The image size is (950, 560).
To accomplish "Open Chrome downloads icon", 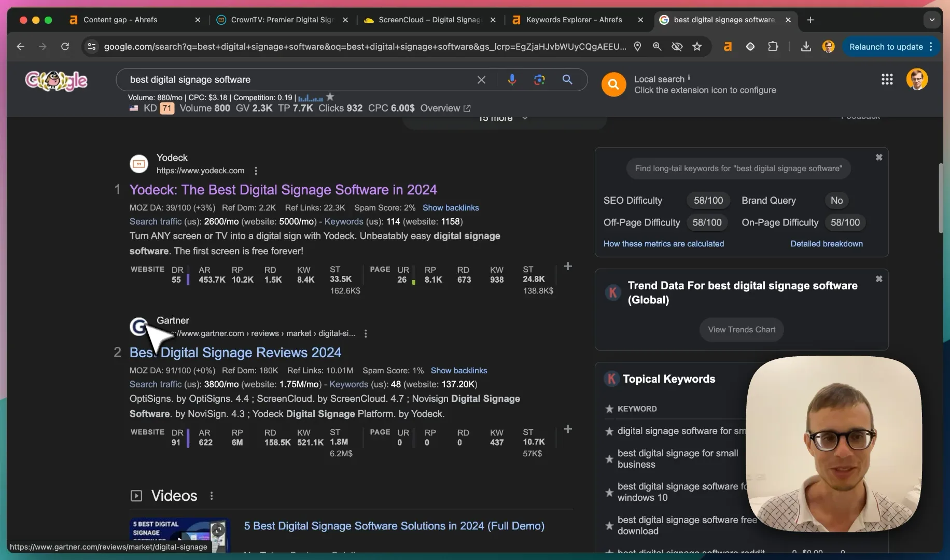I will tap(806, 47).
